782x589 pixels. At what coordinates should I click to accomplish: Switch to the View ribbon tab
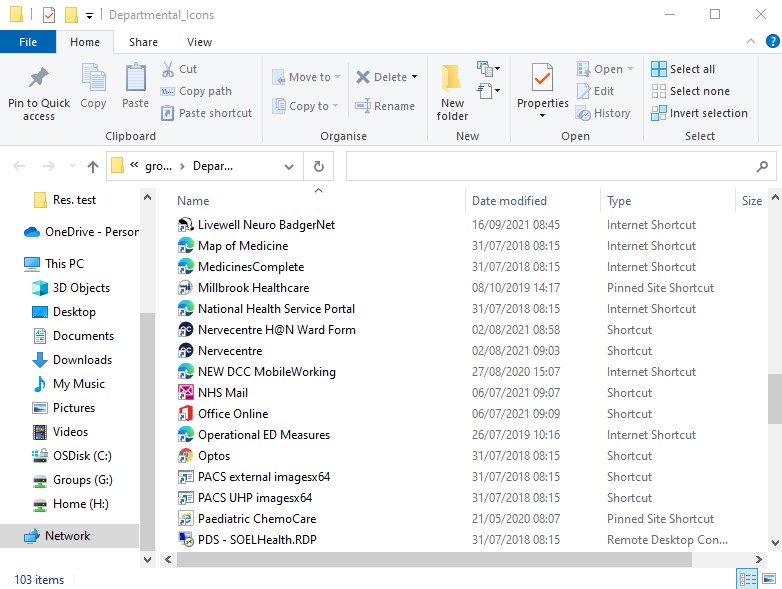click(x=199, y=42)
